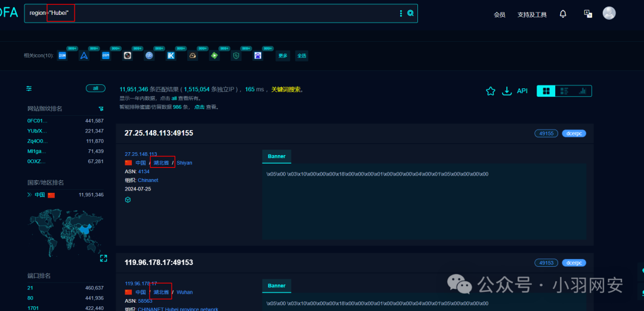
Task: Select the camera lens related icon
Action: pyautogui.click(x=128, y=55)
